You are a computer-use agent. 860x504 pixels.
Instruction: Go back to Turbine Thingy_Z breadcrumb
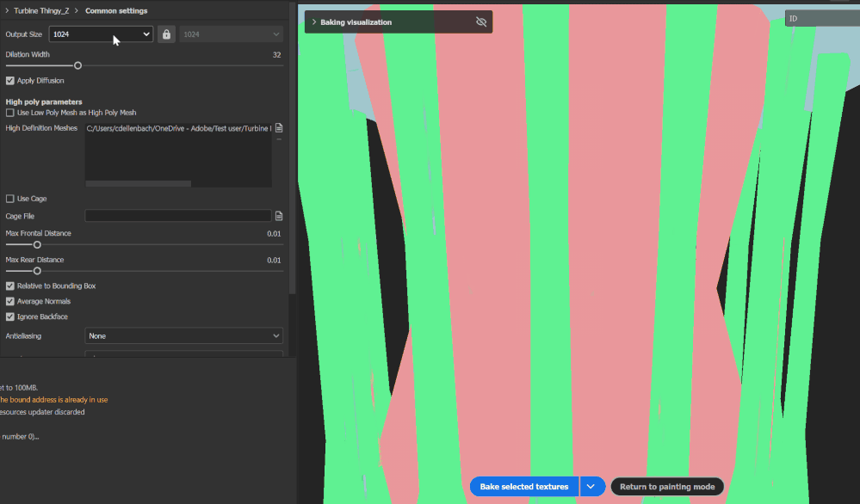pyautogui.click(x=41, y=10)
